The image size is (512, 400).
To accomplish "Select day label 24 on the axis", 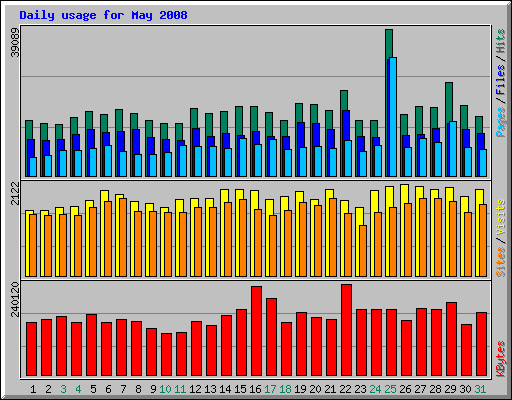I will point(375,389).
